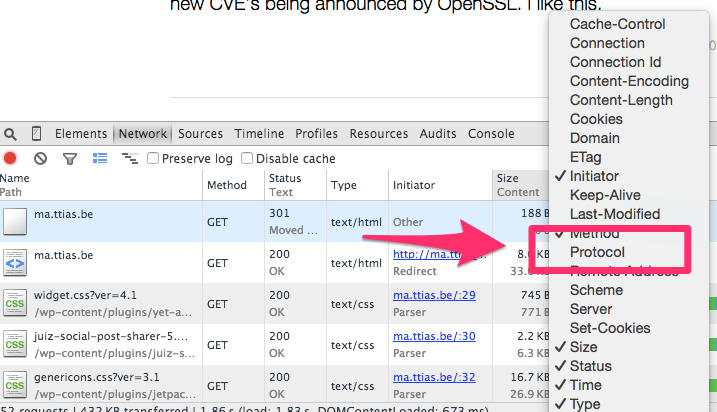Select the widget.css?ver=4.1 request name
Viewport: 717px width, 412px height.
click(x=85, y=295)
